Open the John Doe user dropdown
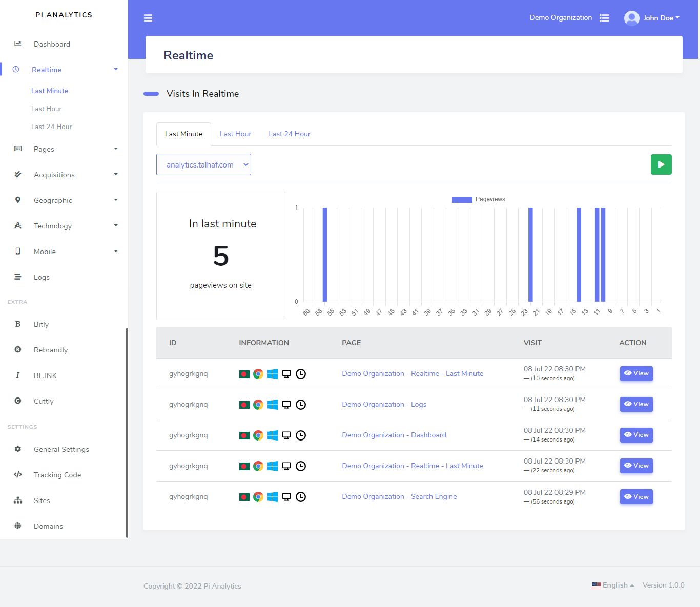The height and width of the screenshot is (607, 700). pyautogui.click(x=652, y=18)
